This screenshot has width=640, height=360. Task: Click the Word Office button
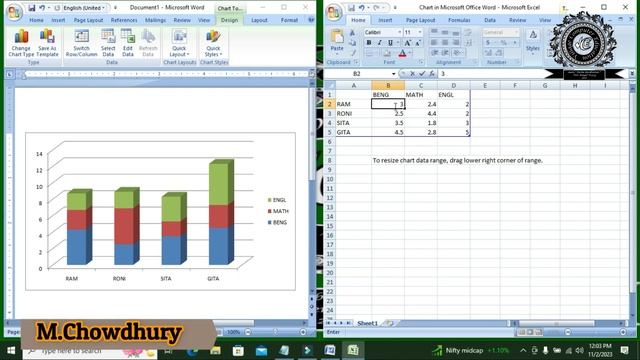click(x=14, y=12)
